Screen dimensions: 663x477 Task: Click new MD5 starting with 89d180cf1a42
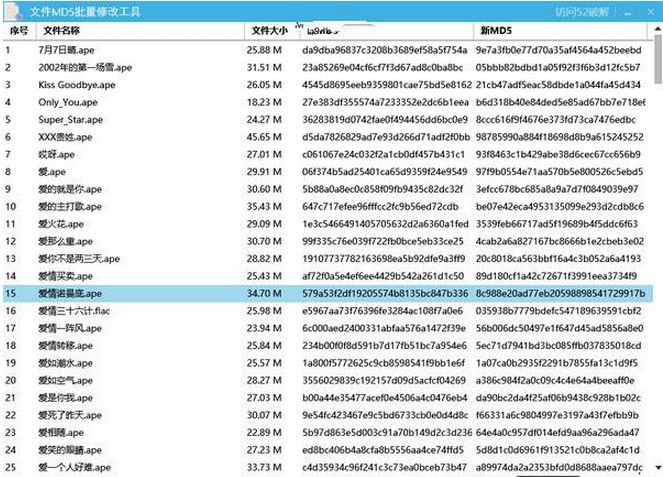point(556,276)
